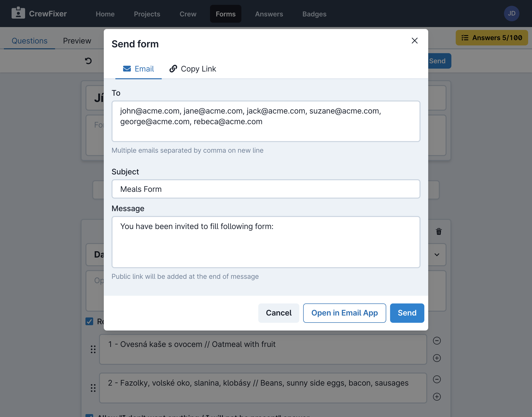This screenshot has height=417, width=532.
Task: Click into the Subject field Meals Form
Action: (x=266, y=189)
